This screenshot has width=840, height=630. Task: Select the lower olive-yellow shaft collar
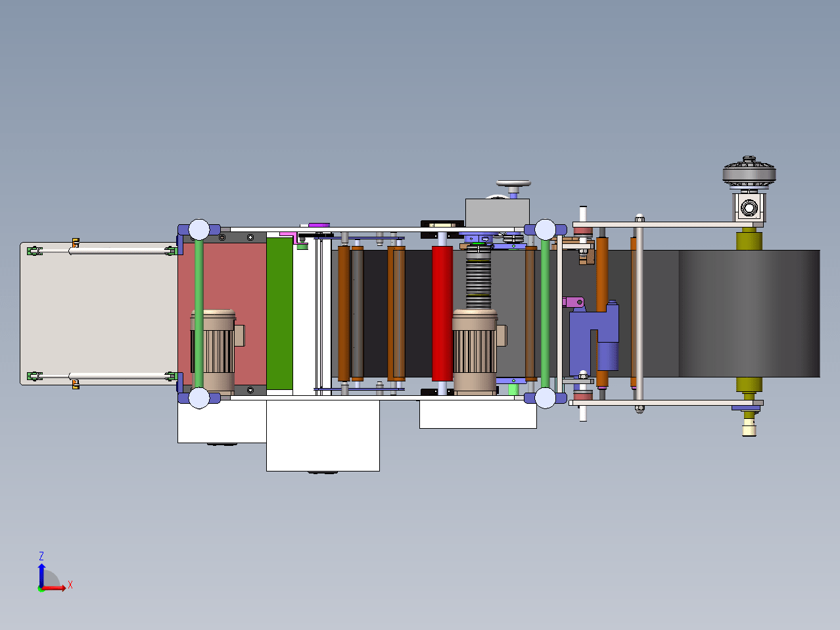(x=749, y=384)
